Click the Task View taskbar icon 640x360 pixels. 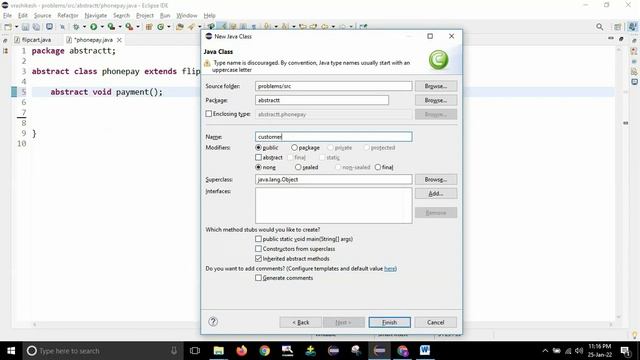click(x=195, y=351)
